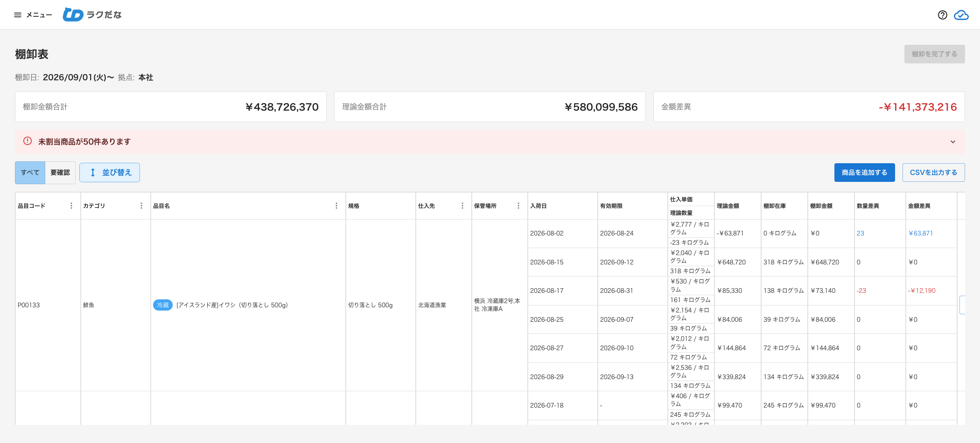The image size is (980, 443).
Task: Click 理論金額 value -¥63,871
Action: 730,233
